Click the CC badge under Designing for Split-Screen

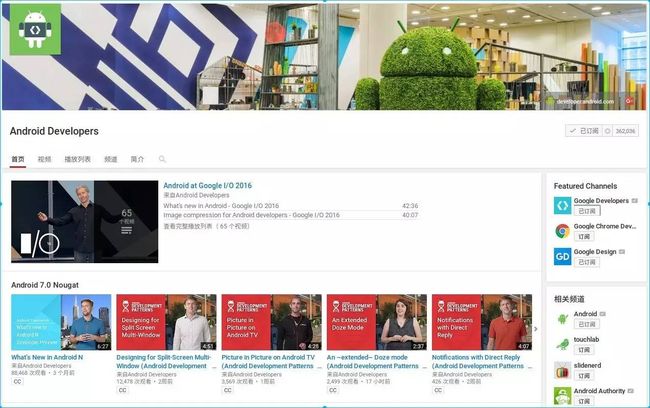123,390
